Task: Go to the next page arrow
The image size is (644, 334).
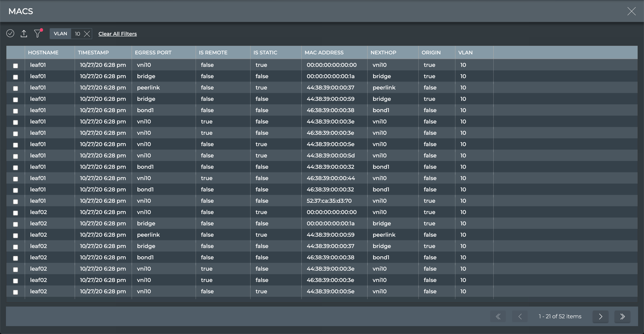Action: pyautogui.click(x=600, y=316)
